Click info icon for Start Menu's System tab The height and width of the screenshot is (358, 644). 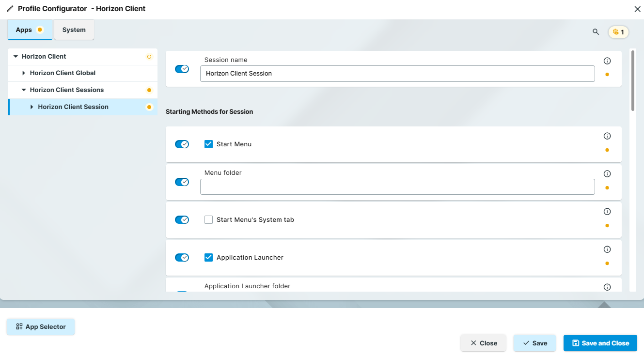tap(607, 212)
